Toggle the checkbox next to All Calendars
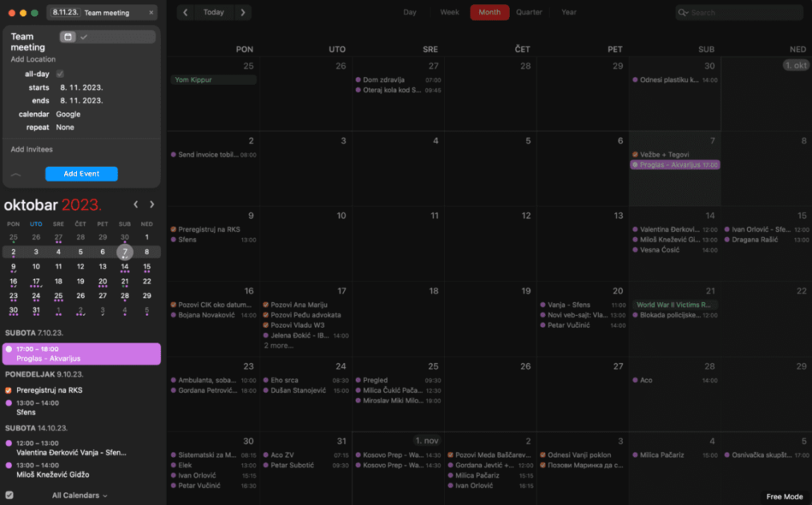812x505 pixels. click(9, 495)
